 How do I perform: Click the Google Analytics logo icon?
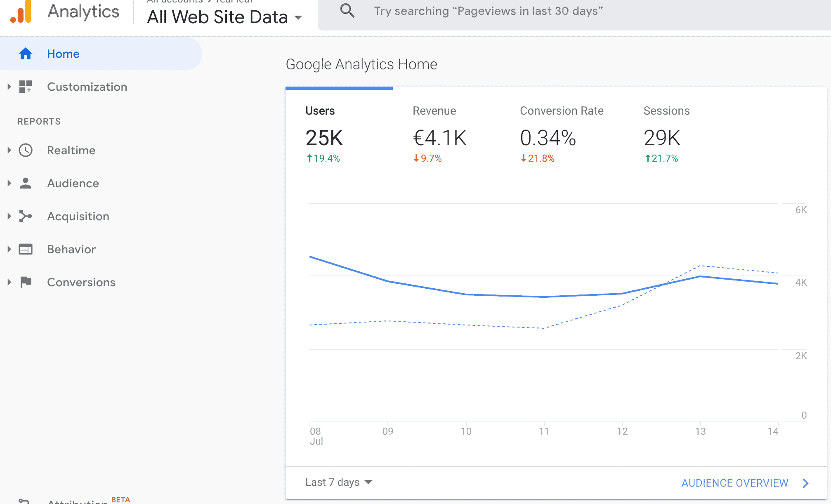click(x=21, y=12)
